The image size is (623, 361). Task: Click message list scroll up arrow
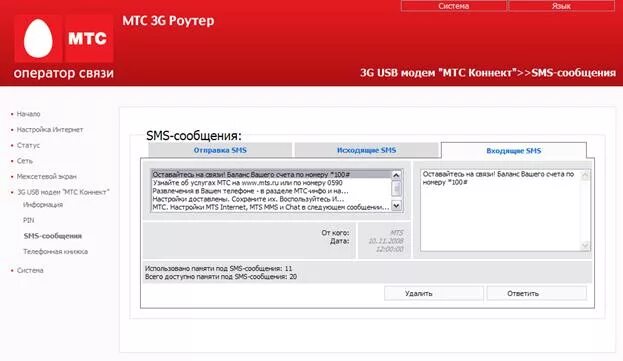(x=397, y=175)
